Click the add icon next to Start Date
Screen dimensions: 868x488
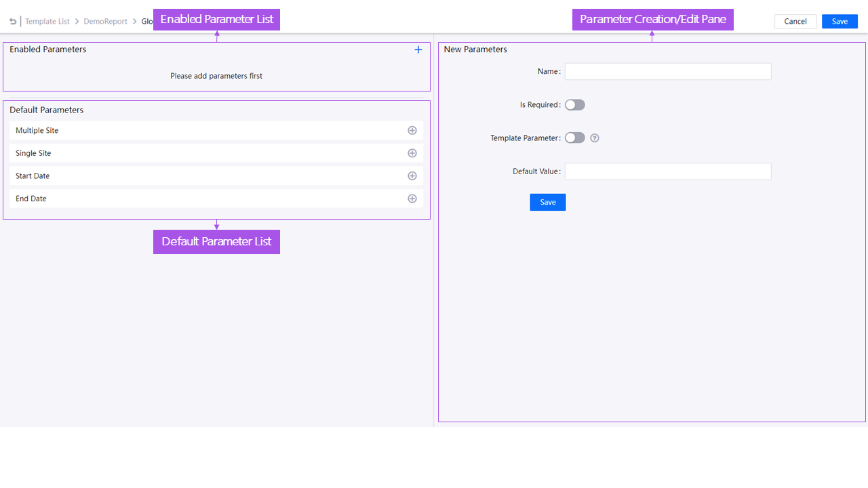pyautogui.click(x=412, y=176)
